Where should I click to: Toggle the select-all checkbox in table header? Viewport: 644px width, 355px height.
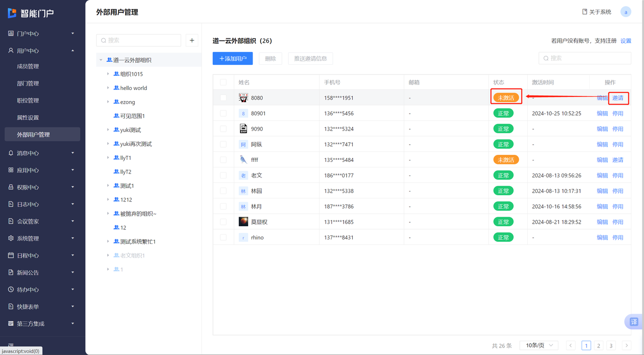click(x=223, y=82)
